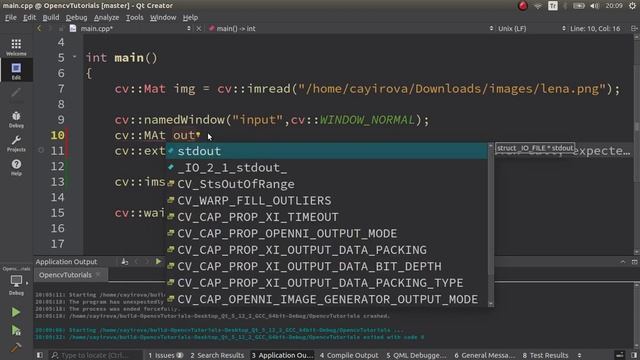Screen dimensions: 640x360
Task: Close the main.cpp document
Action: [199, 29]
